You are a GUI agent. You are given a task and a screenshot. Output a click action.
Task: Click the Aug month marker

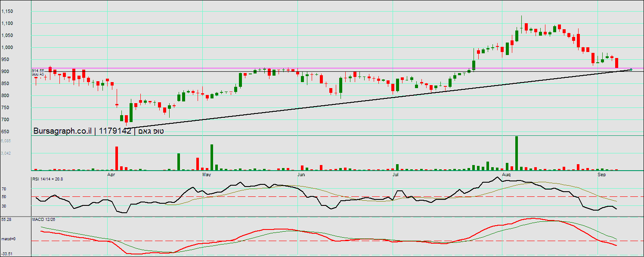click(x=506, y=175)
